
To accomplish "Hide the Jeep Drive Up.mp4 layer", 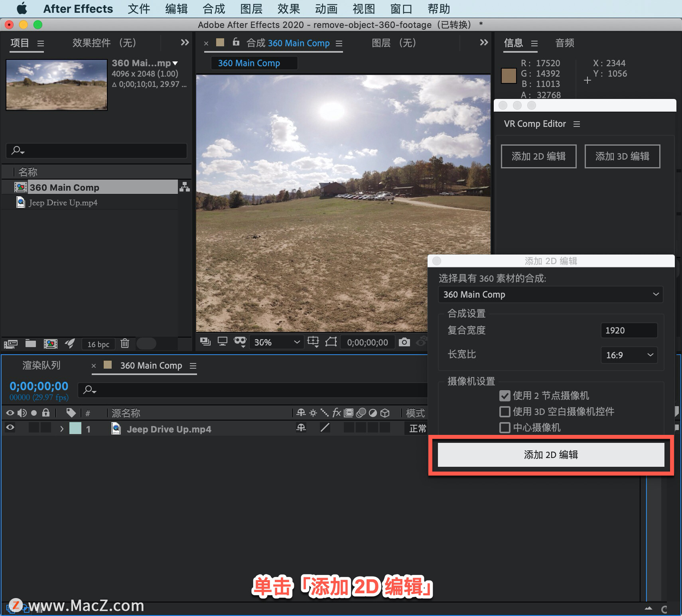I will point(10,427).
